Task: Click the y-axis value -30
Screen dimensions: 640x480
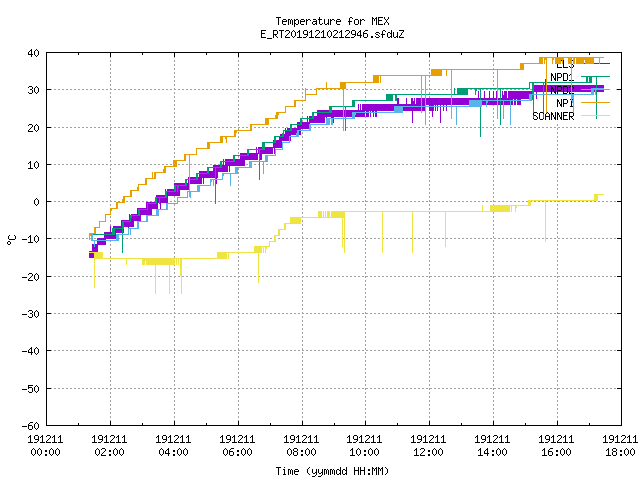Action: (x=31, y=314)
